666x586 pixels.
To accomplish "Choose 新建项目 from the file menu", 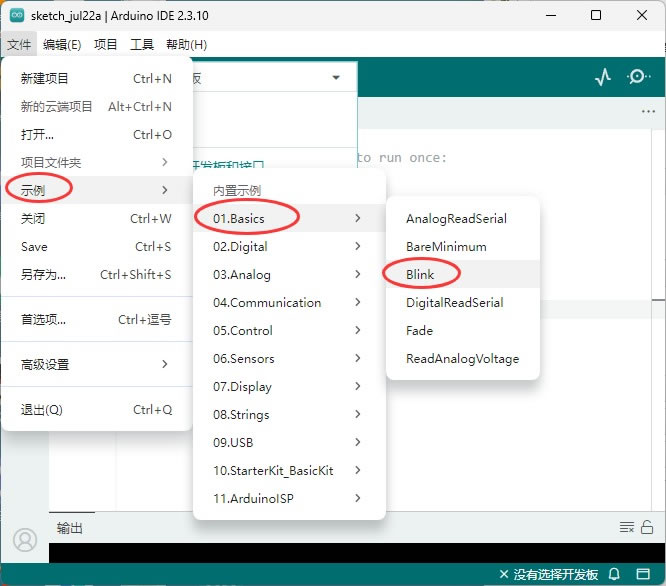I will [x=97, y=79].
